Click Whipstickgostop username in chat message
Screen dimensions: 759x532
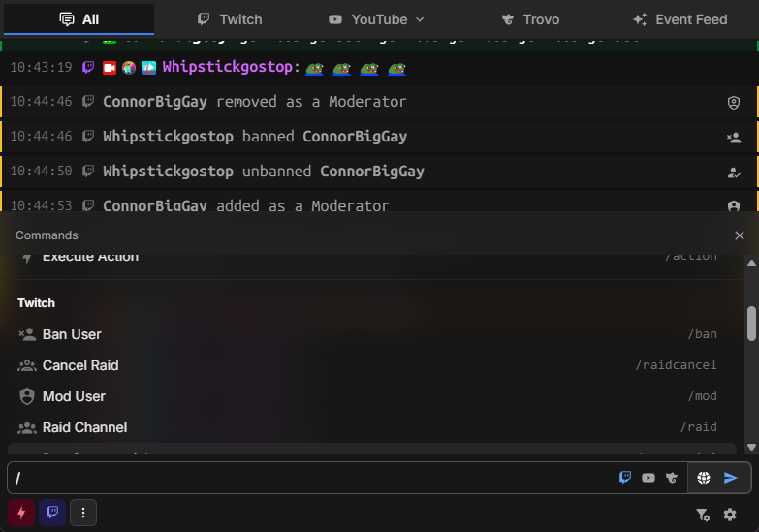click(x=228, y=67)
